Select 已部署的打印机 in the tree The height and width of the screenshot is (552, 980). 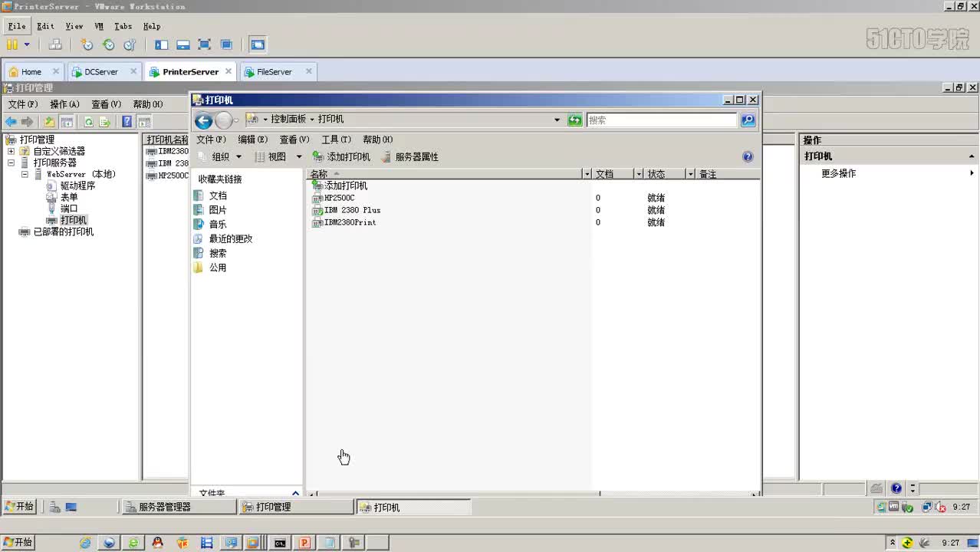coord(64,232)
